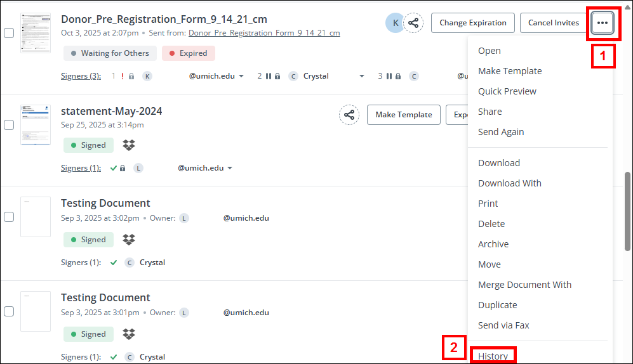Click C avatar beside Crystal in Donor row
Screen dimensions: 633x364
point(293,76)
